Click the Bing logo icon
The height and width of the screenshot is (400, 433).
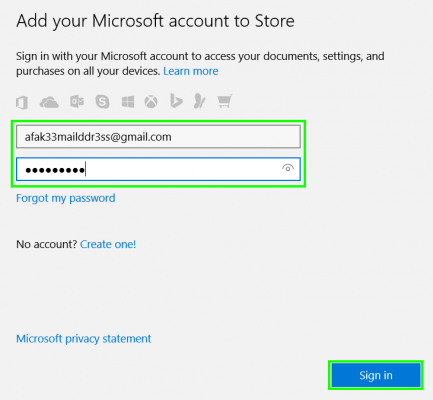[x=176, y=101]
